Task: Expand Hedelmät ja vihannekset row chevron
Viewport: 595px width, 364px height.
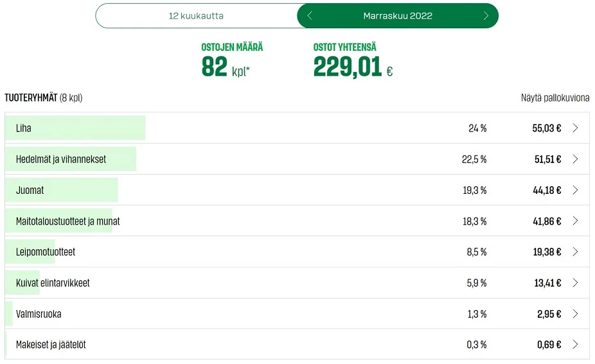Action: tap(575, 159)
